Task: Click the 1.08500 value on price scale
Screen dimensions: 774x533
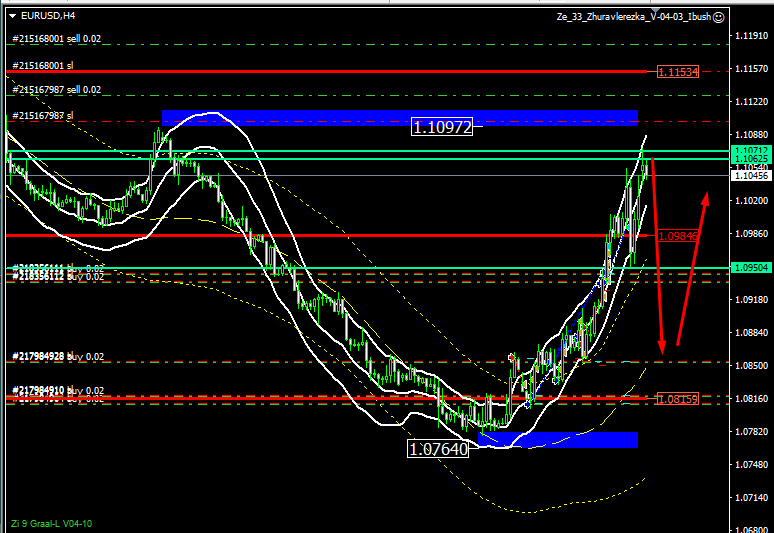Action: point(752,366)
